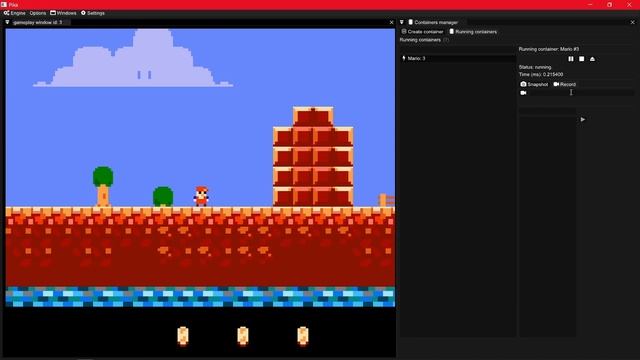The height and width of the screenshot is (360, 640).
Task: Select the Mario: 3 running container row
Action: (x=457, y=58)
